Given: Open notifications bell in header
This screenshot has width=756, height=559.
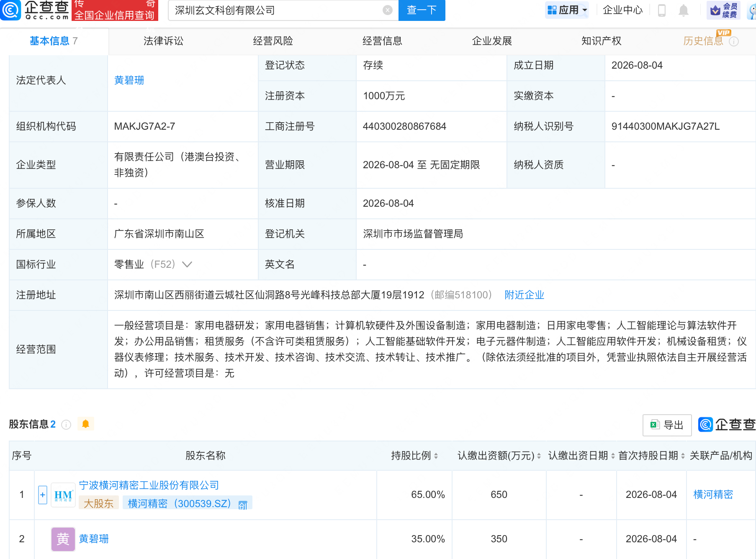Looking at the screenshot, I should (x=683, y=10).
